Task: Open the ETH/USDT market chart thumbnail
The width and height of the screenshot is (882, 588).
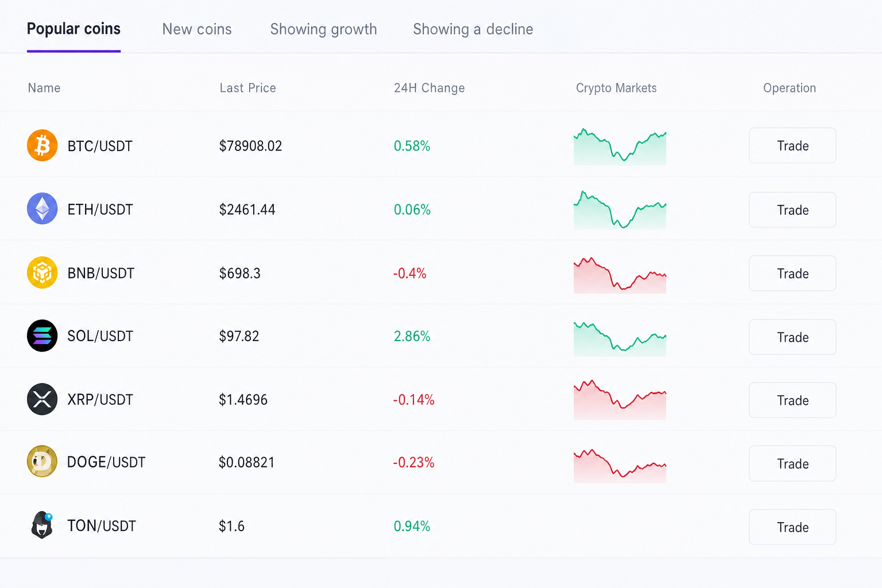Action: 620,210
